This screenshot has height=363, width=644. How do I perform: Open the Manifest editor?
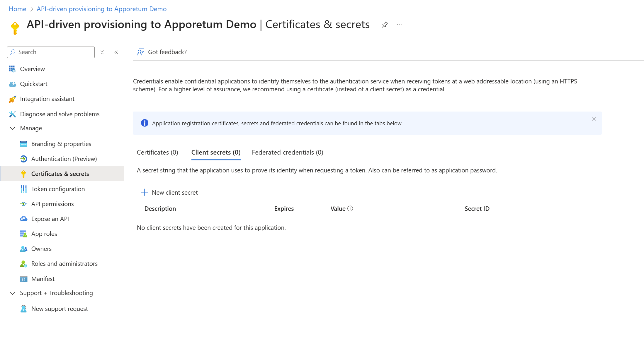click(43, 279)
